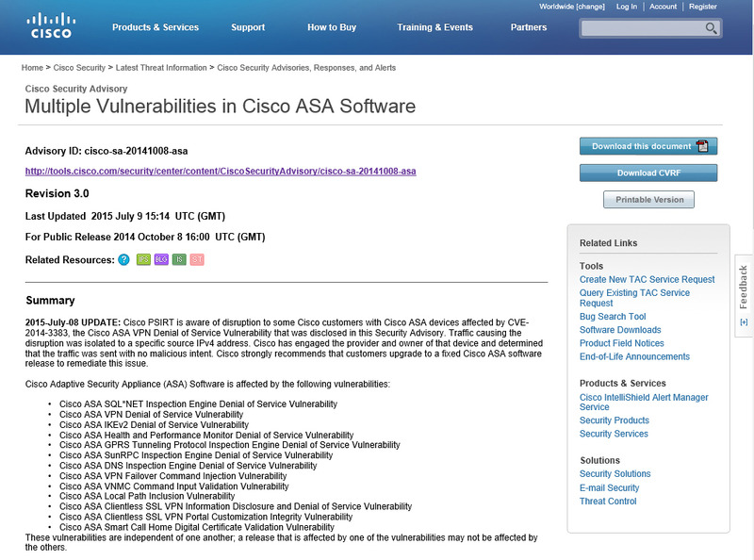Click the green IPS resource icon

point(144,259)
